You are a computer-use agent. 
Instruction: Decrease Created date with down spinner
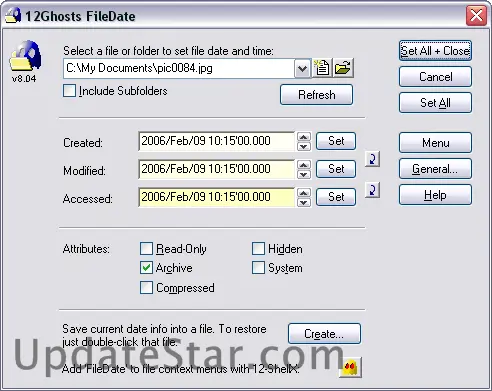(304, 146)
